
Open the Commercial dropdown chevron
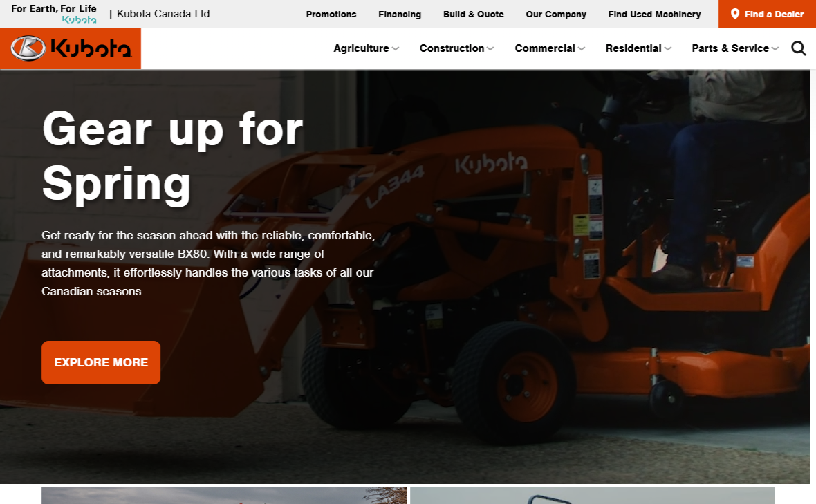[x=582, y=49]
